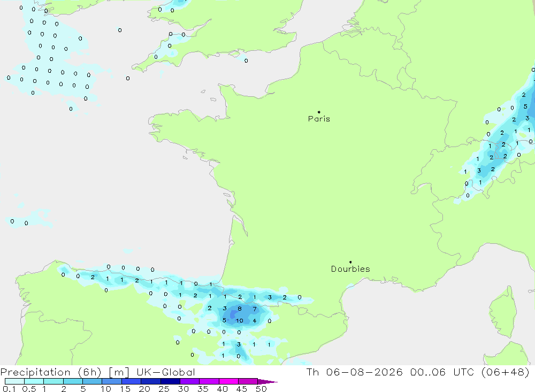This screenshot has width=535, height=392.
Task: Pick the 35–40 violet legend swatch
Action: [x=209, y=381]
